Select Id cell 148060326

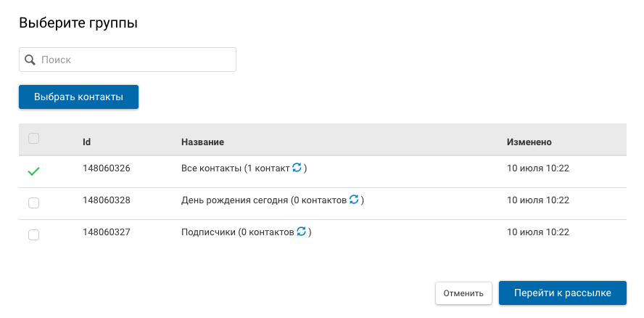click(x=107, y=168)
